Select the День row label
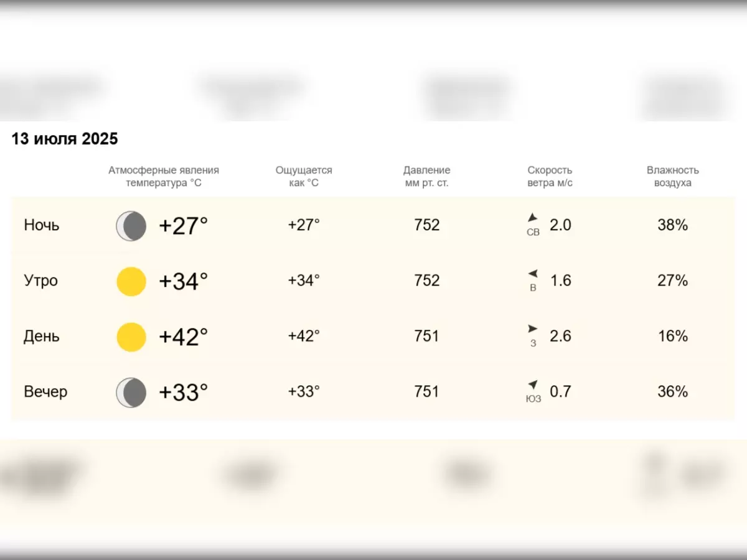Image resolution: width=747 pixels, height=560 pixels. [42, 336]
